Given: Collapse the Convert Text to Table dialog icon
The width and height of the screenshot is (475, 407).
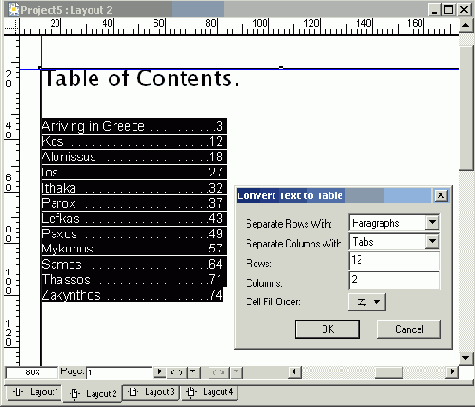Looking at the screenshot, I should point(441,196).
